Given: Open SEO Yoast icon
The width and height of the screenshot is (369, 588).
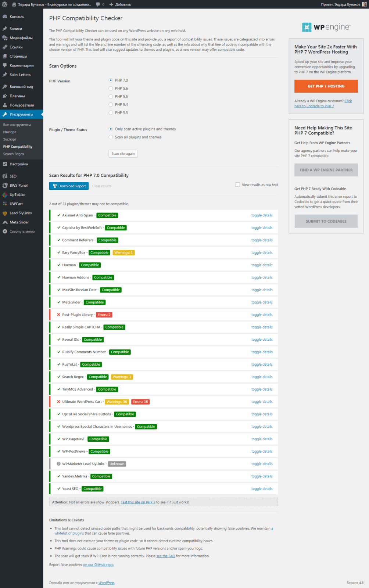Looking at the screenshot, I should [5, 176].
